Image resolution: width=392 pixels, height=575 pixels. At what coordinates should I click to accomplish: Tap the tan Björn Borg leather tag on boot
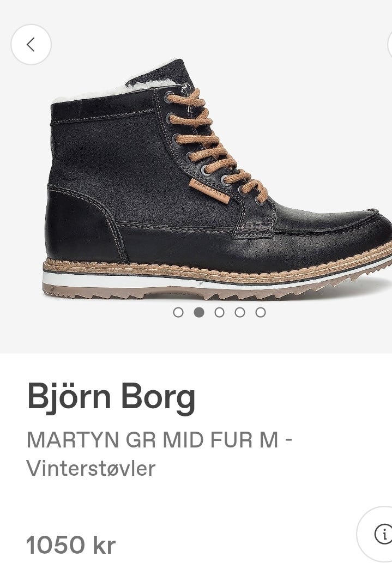[x=210, y=191]
